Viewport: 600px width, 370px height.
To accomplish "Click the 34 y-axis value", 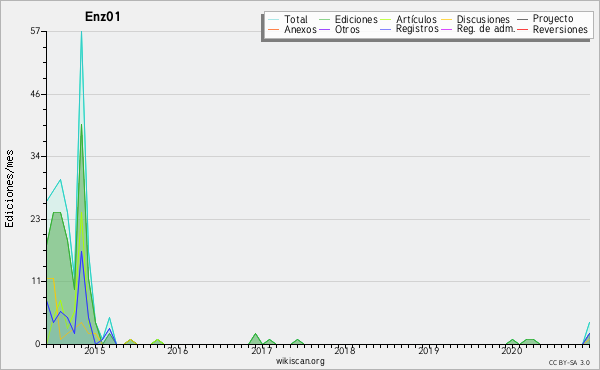I will point(35,156).
